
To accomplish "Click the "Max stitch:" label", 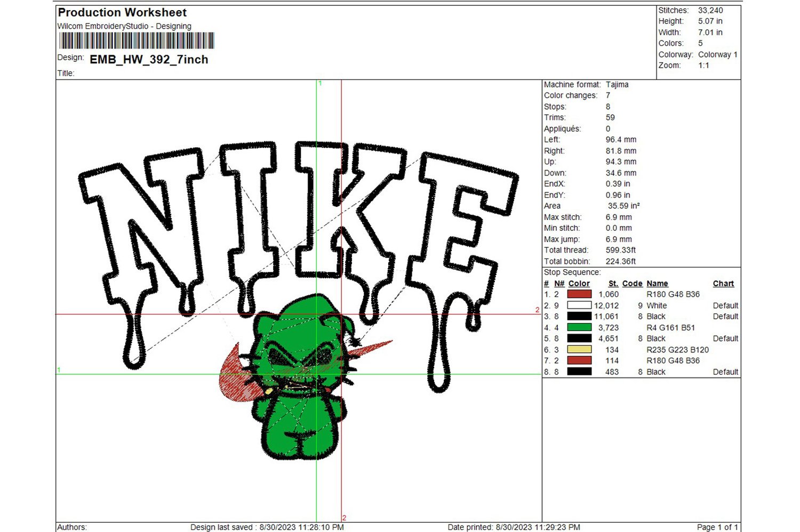I will tap(563, 217).
